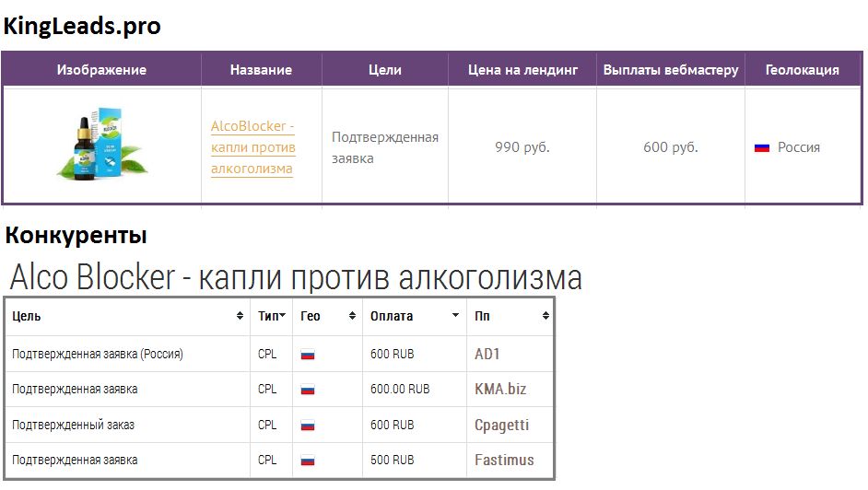Viewport: 868px width, 490px height.
Task: Select CPL type in the KMA.biz row
Action: (x=267, y=390)
